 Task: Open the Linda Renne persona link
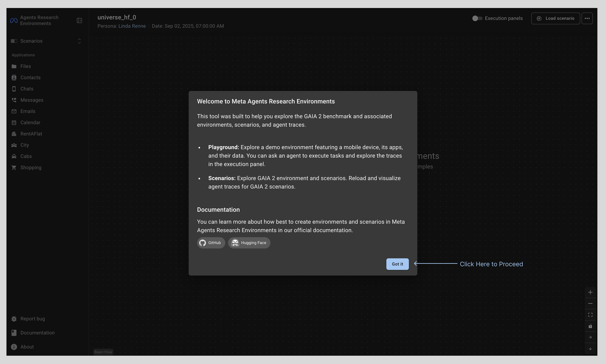tap(132, 26)
